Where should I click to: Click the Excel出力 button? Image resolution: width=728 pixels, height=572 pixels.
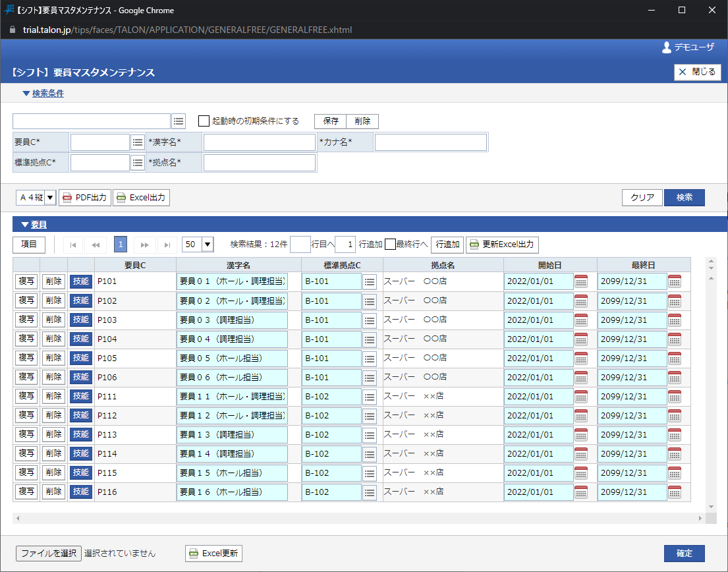(141, 198)
